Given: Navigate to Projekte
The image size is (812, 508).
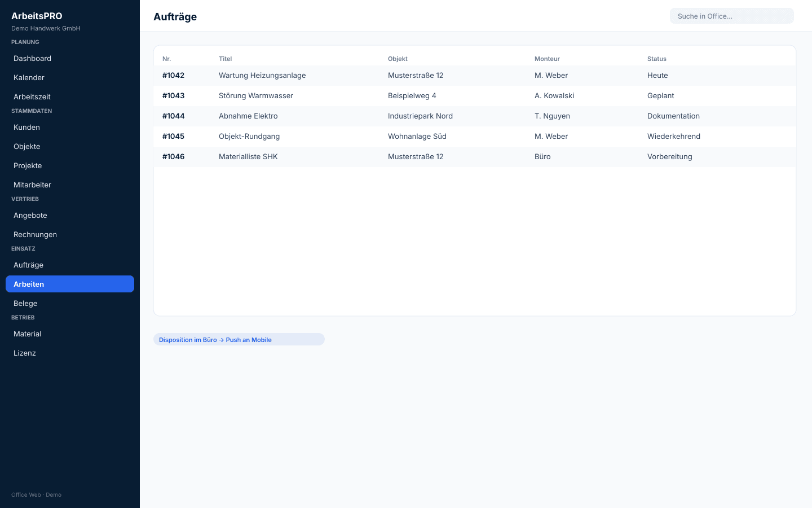Looking at the screenshot, I should tap(70, 165).
